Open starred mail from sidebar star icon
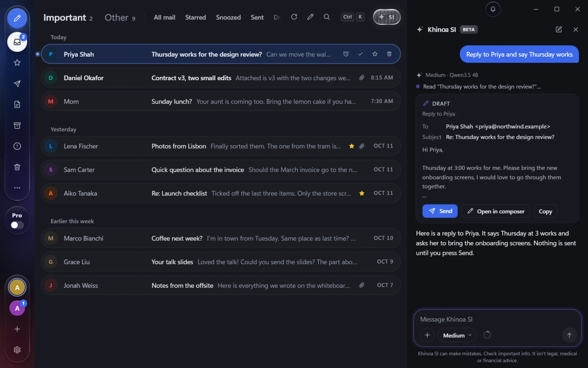The image size is (588, 368). pyautogui.click(x=17, y=63)
